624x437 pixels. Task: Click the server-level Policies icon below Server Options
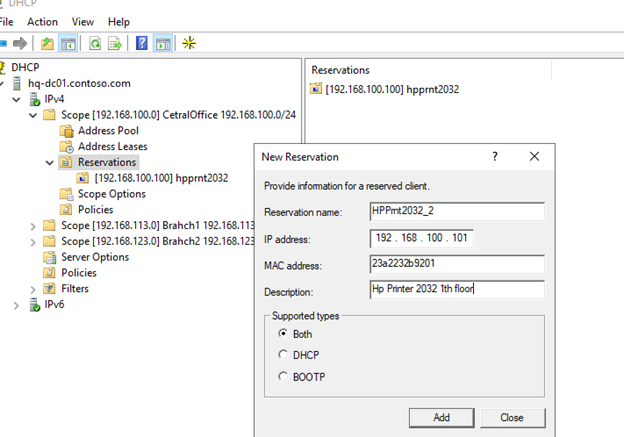click(x=49, y=273)
